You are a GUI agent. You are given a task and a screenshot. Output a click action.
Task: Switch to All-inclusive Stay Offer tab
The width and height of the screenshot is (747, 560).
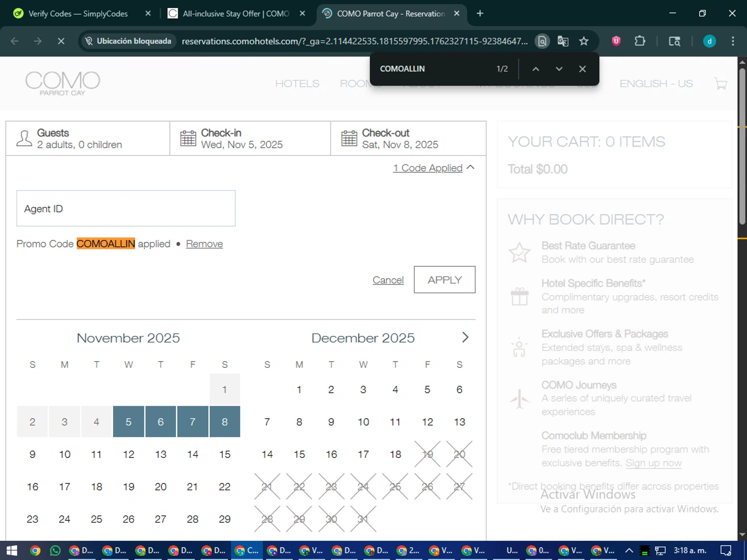coord(236,13)
